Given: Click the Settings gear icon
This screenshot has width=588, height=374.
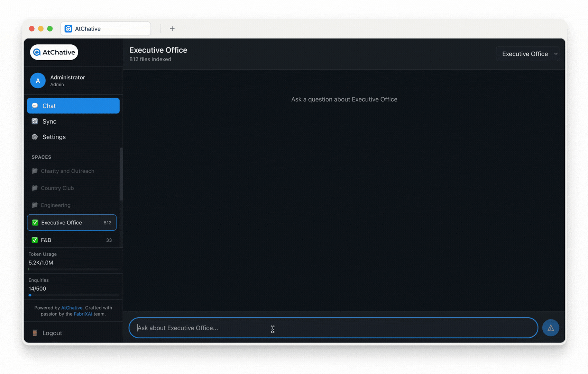Looking at the screenshot, I should (x=35, y=137).
